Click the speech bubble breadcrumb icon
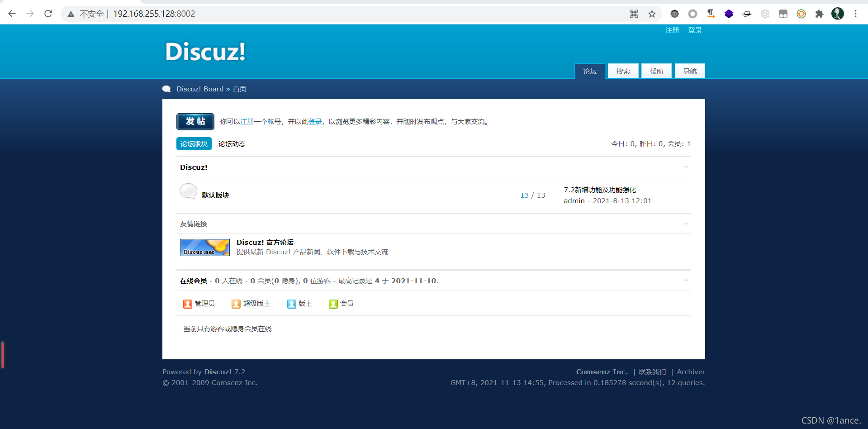Screen dimensions: 868x429 (x=166, y=89)
